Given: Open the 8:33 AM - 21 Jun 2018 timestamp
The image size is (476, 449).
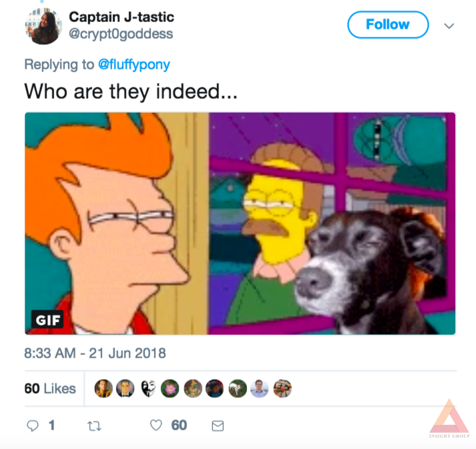Looking at the screenshot, I should (95, 353).
